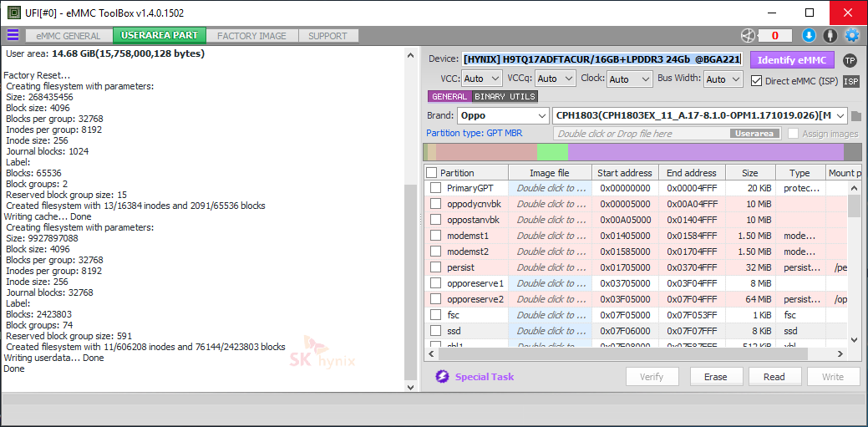Click the Write button
This screenshot has height=427, width=868.
(x=833, y=377)
